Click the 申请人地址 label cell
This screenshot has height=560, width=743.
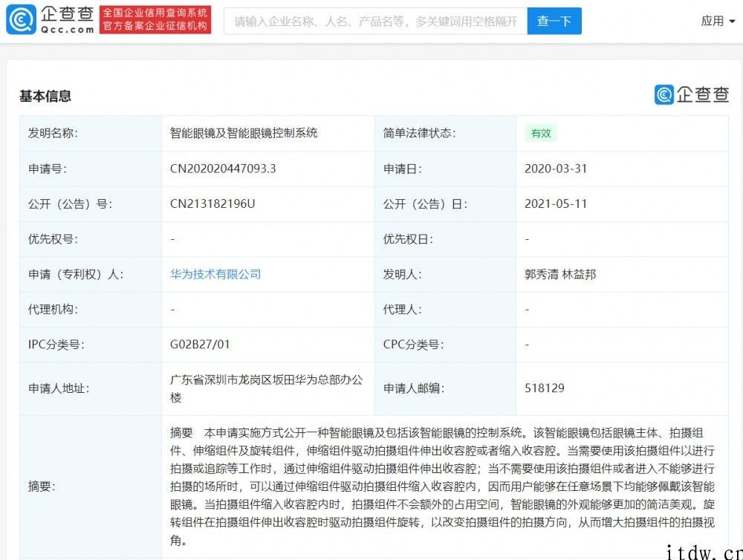point(90,388)
